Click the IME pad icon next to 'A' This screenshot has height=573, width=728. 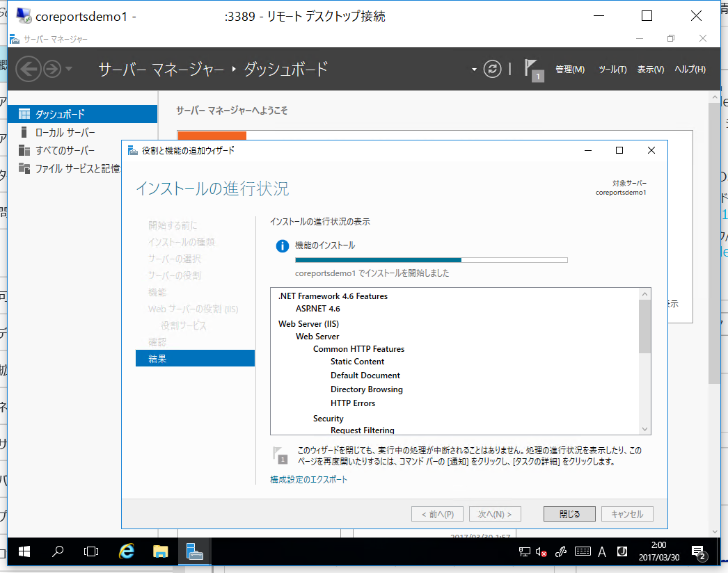pos(622,551)
